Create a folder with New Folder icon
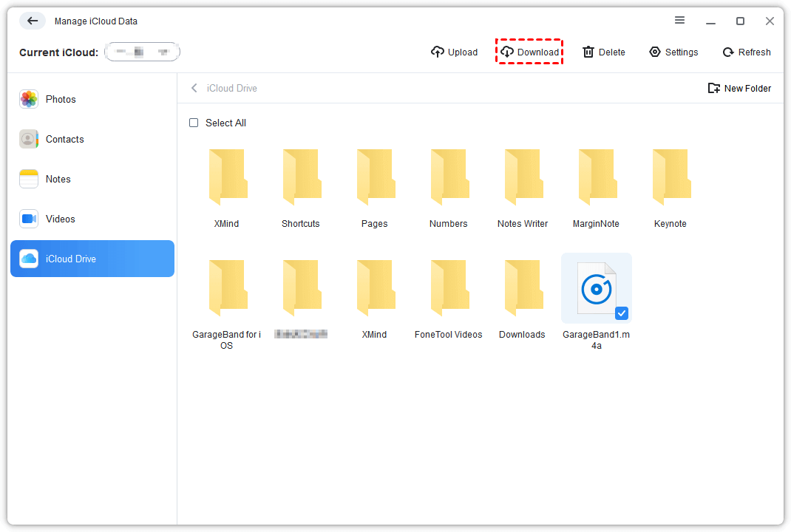The height and width of the screenshot is (532, 791). pyautogui.click(x=714, y=88)
